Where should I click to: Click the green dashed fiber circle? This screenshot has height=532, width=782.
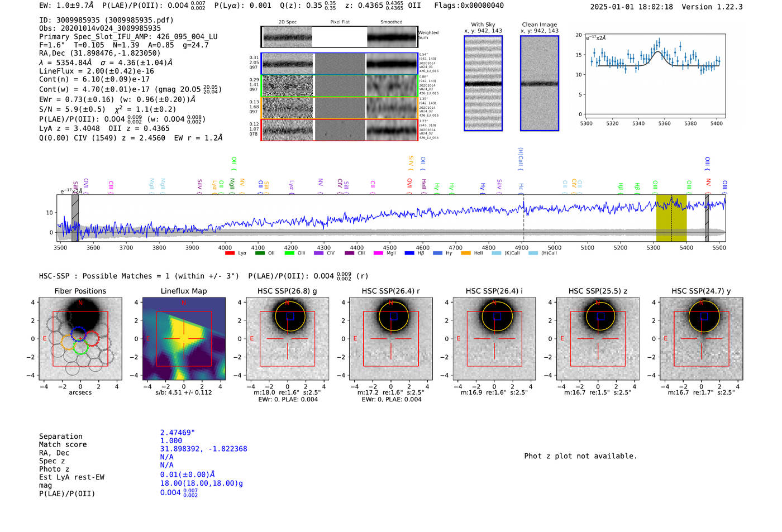tap(82, 347)
